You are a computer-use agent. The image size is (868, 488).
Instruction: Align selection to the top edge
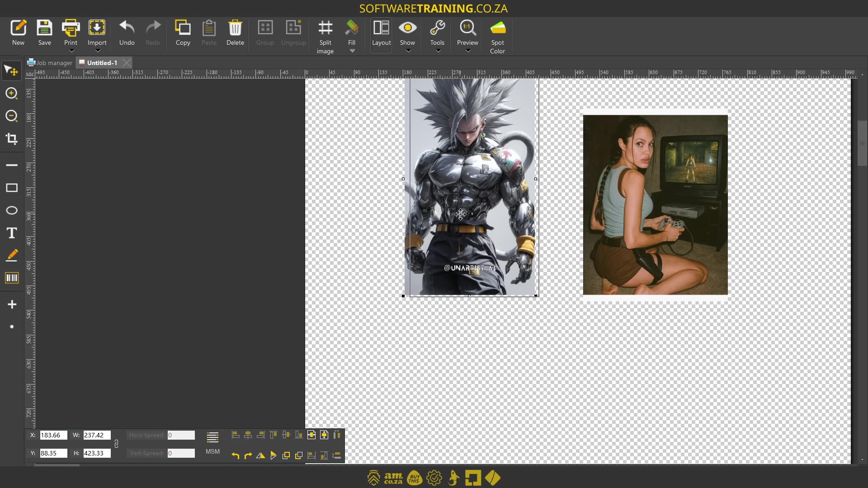[273, 435]
